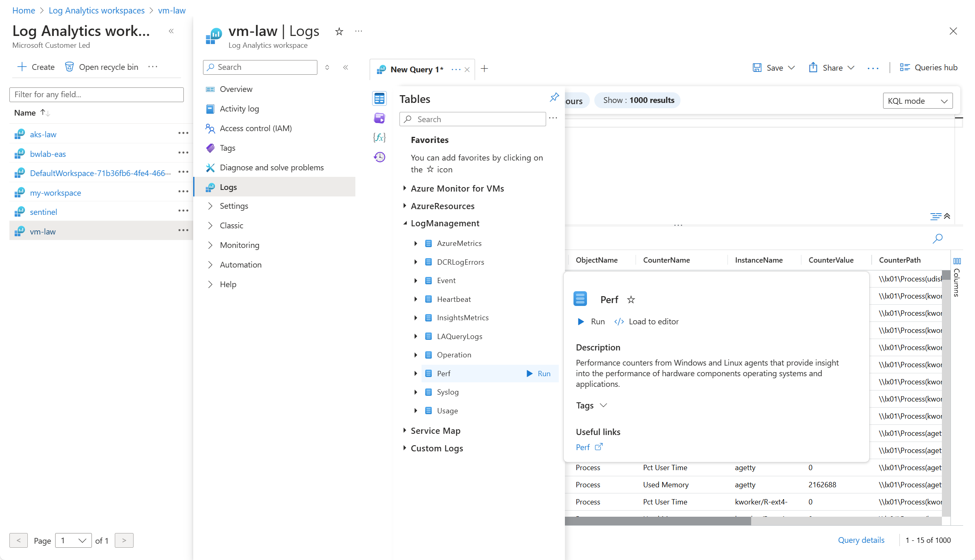Image resolution: width=975 pixels, height=560 pixels.
Task: Star Perf table as favorite
Action: point(631,300)
